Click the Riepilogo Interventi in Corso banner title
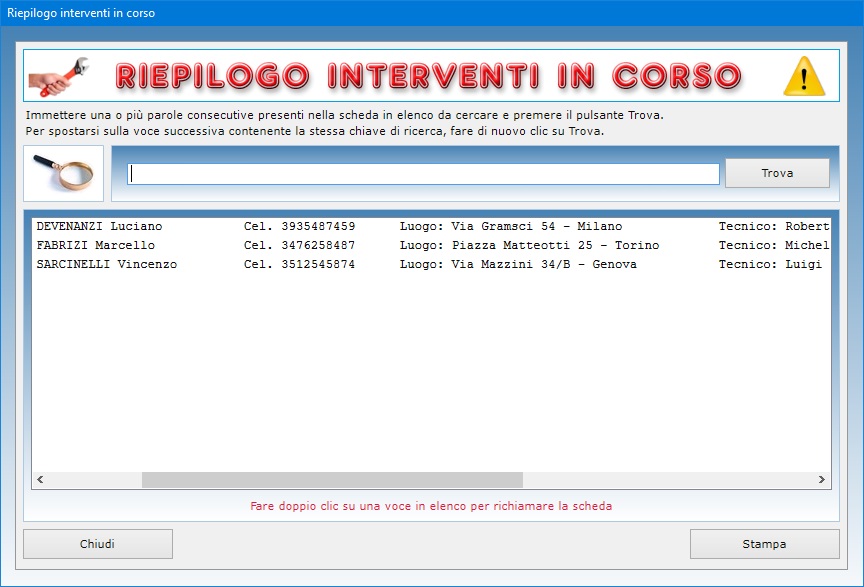864x587 pixels. point(429,76)
